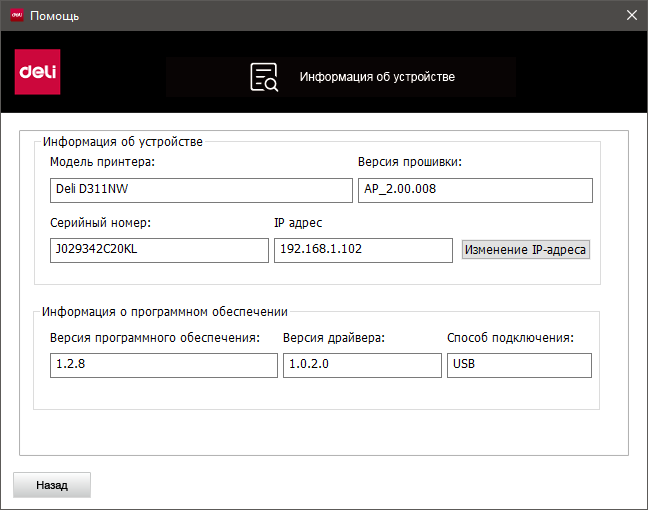Image resolution: width=648 pixels, height=510 pixels.
Task: Click the IP address field 192.168.1.102
Action: click(363, 250)
